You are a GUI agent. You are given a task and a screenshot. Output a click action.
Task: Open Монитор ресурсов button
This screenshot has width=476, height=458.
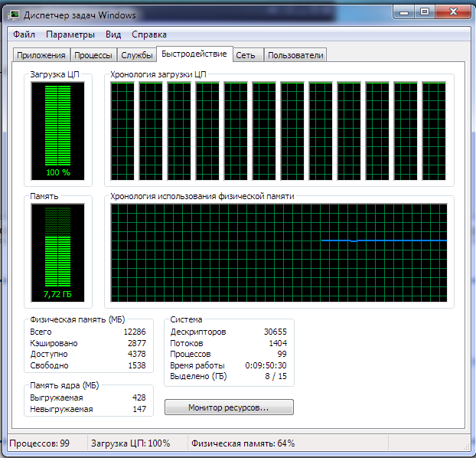[229, 407]
